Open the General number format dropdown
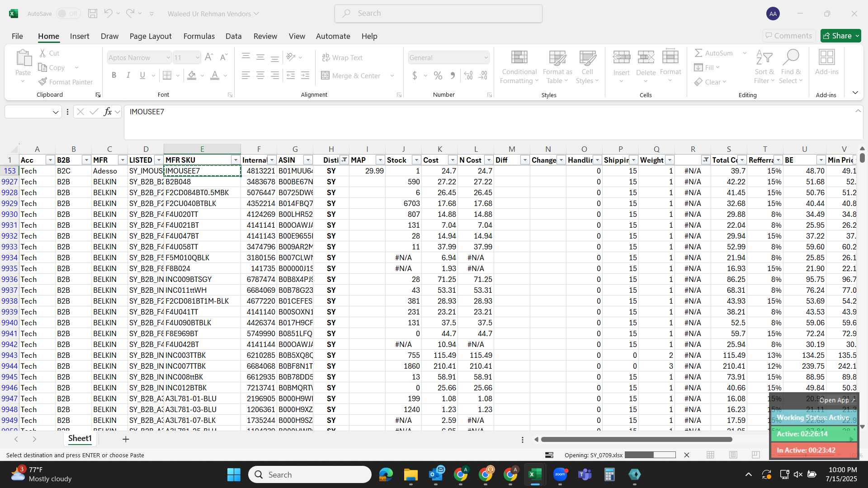This screenshot has height=488, width=868. coord(486,57)
